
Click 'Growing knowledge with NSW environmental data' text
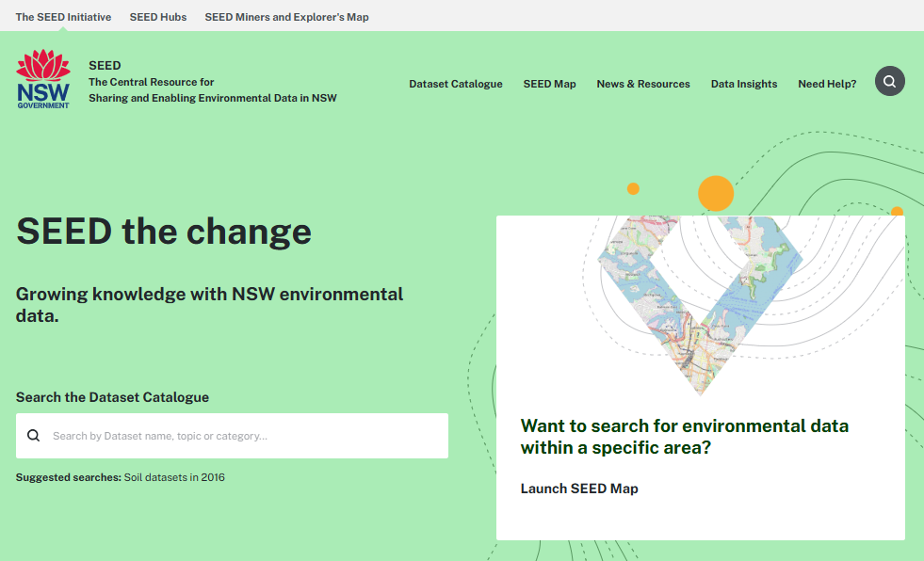(209, 304)
